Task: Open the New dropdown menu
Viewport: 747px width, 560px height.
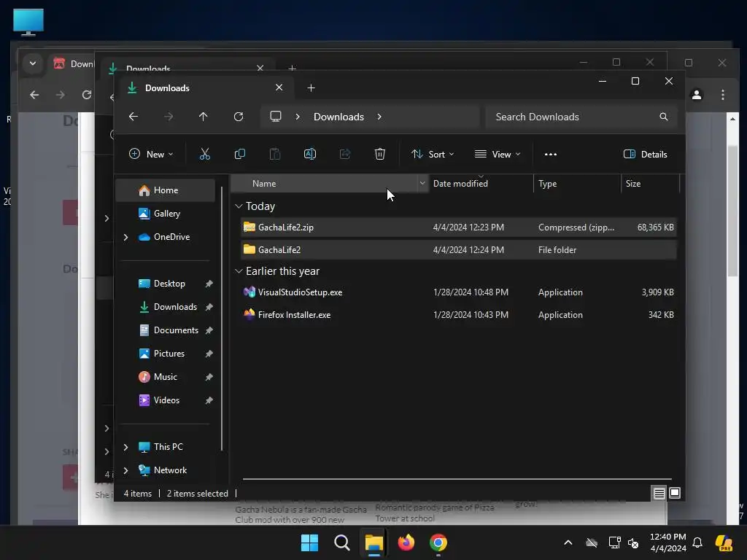Action: 151,155
